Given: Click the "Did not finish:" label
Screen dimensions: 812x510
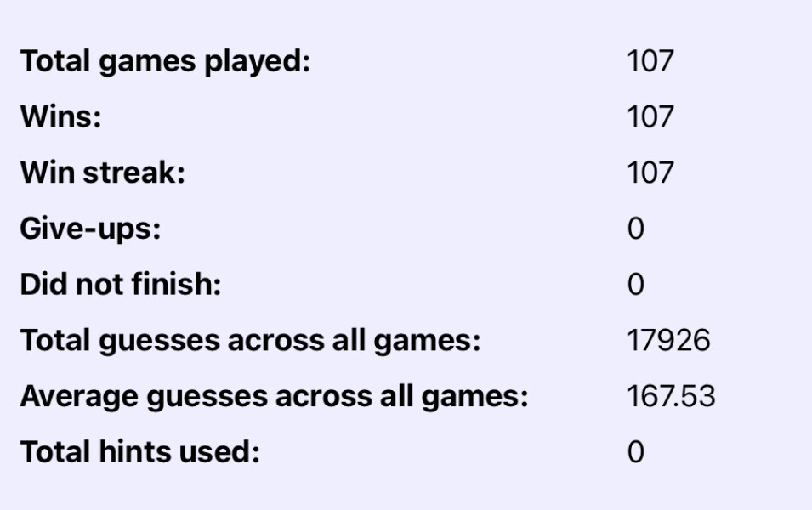Looking at the screenshot, I should click(x=120, y=285).
